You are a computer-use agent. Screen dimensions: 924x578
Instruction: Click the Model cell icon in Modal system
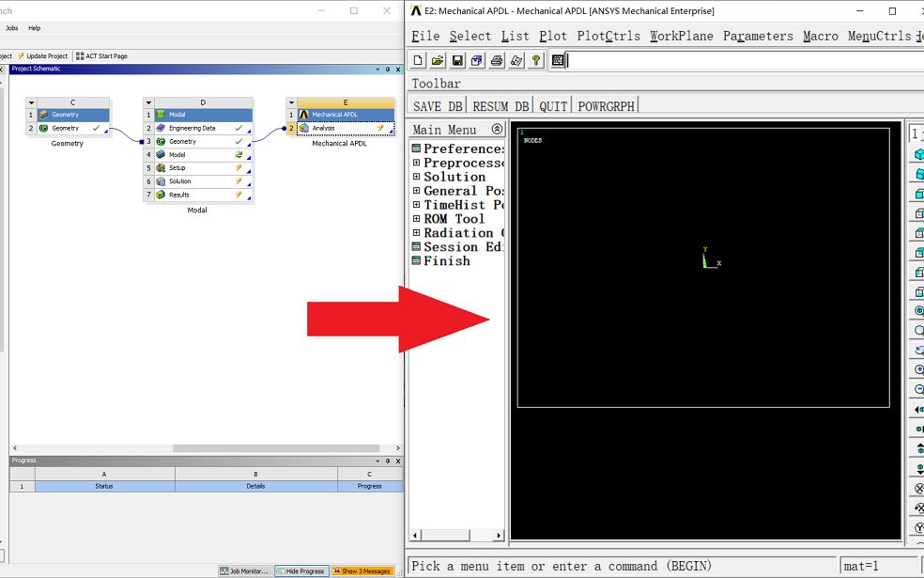[x=161, y=154]
